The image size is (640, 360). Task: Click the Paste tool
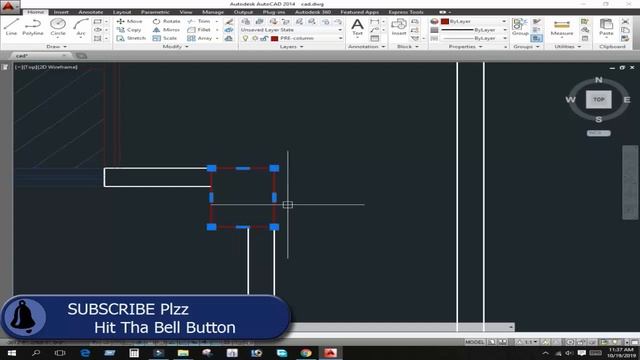click(606, 27)
